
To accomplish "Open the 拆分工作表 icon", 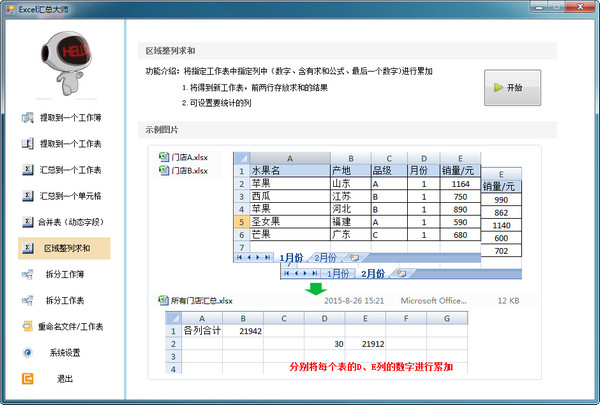I will point(28,300).
